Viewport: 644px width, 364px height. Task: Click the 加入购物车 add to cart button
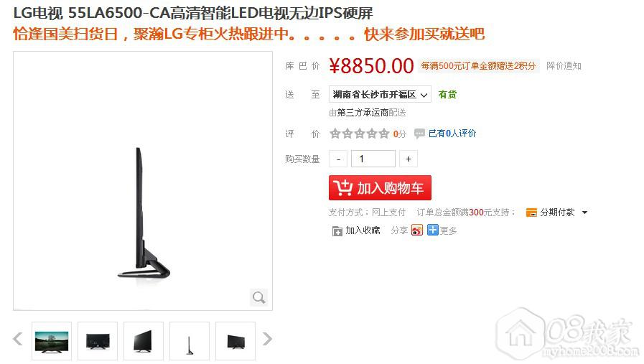pyautogui.click(x=380, y=188)
